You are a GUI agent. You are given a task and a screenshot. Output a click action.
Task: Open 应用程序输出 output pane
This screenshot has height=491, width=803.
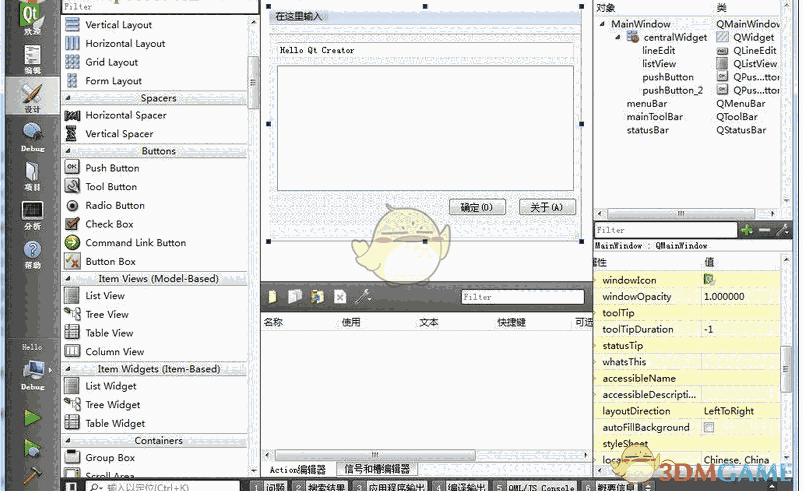click(390, 486)
